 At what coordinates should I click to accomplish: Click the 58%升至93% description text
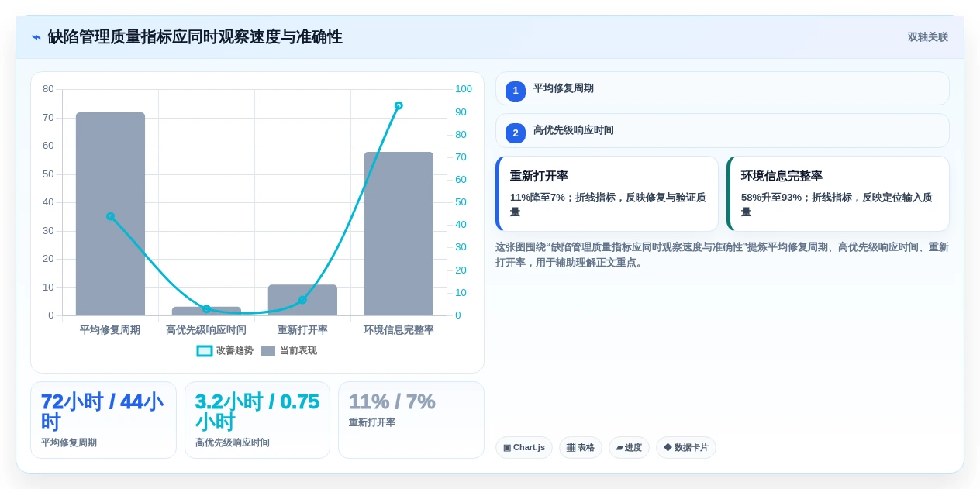837,205
